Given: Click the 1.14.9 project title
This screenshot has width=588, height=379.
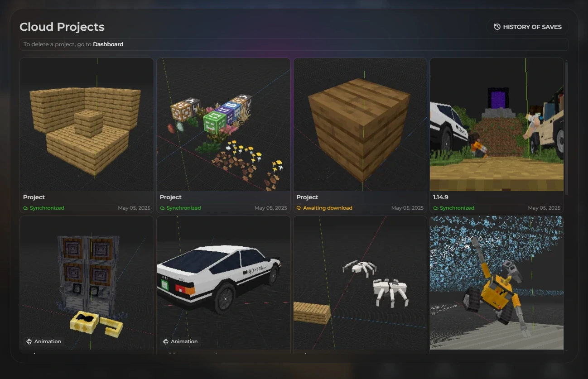Looking at the screenshot, I should point(441,197).
